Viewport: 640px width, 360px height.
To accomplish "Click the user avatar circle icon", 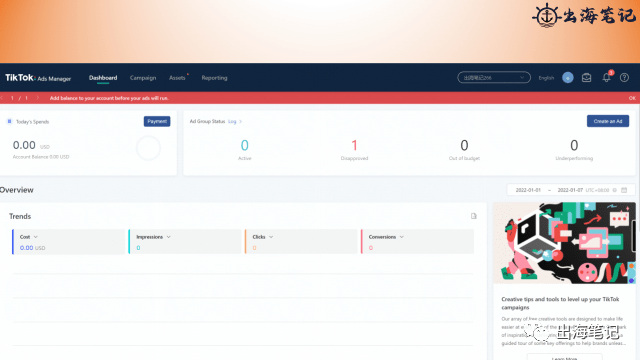I will pyautogui.click(x=567, y=78).
